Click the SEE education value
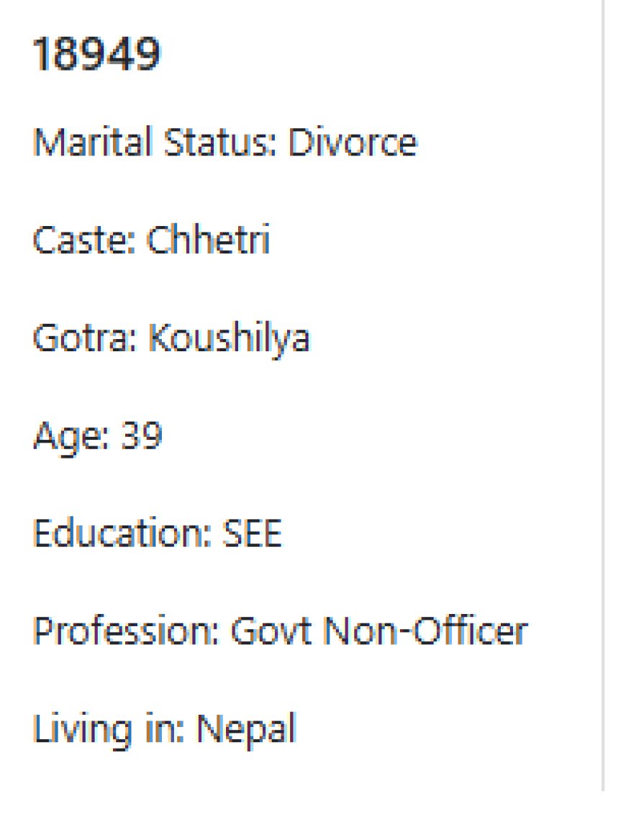The width and height of the screenshot is (626, 840). (253, 533)
